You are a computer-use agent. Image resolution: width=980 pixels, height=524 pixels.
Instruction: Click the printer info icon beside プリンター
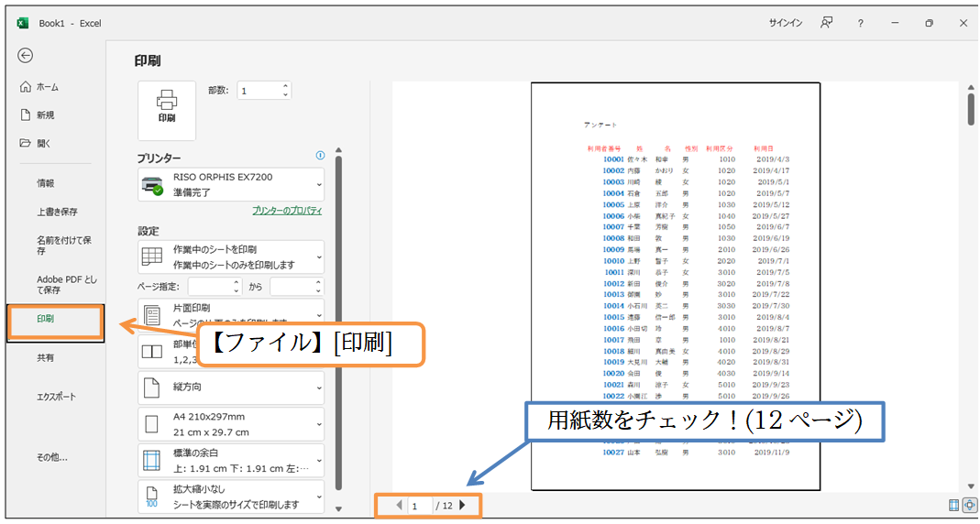coord(321,155)
